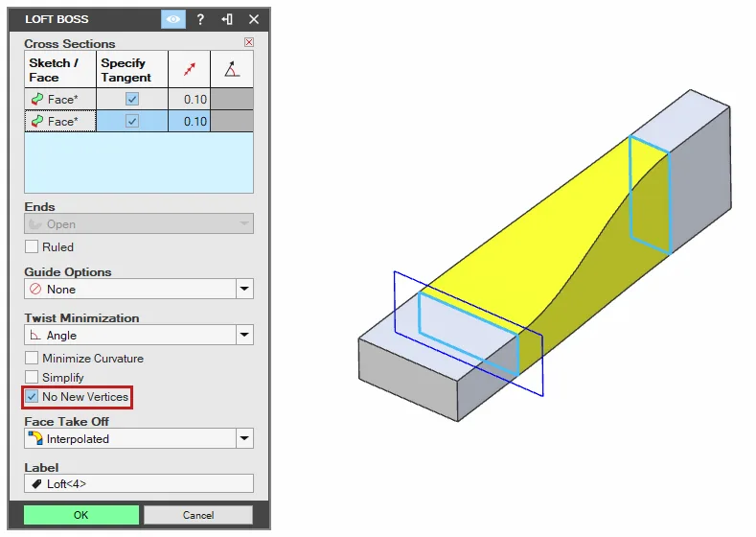Open the Ends dropdown showing Open

pyautogui.click(x=138, y=223)
